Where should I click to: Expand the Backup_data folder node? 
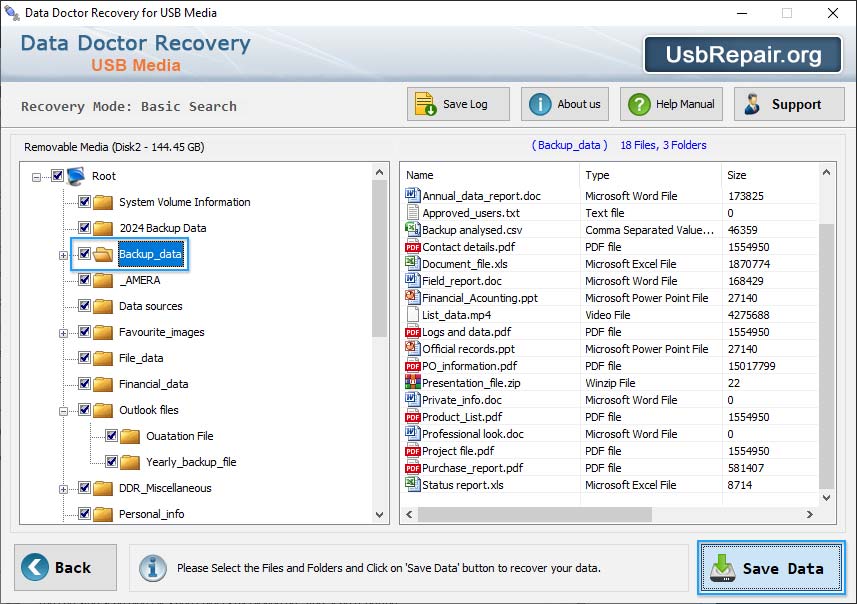[x=63, y=255]
